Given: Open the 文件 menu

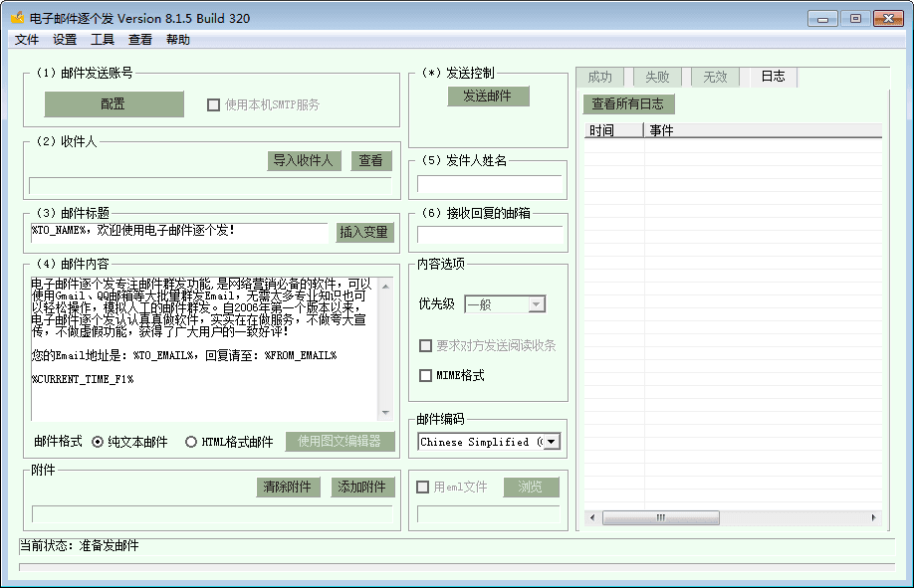Looking at the screenshot, I should pyautogui.click(x=27, y=40).
